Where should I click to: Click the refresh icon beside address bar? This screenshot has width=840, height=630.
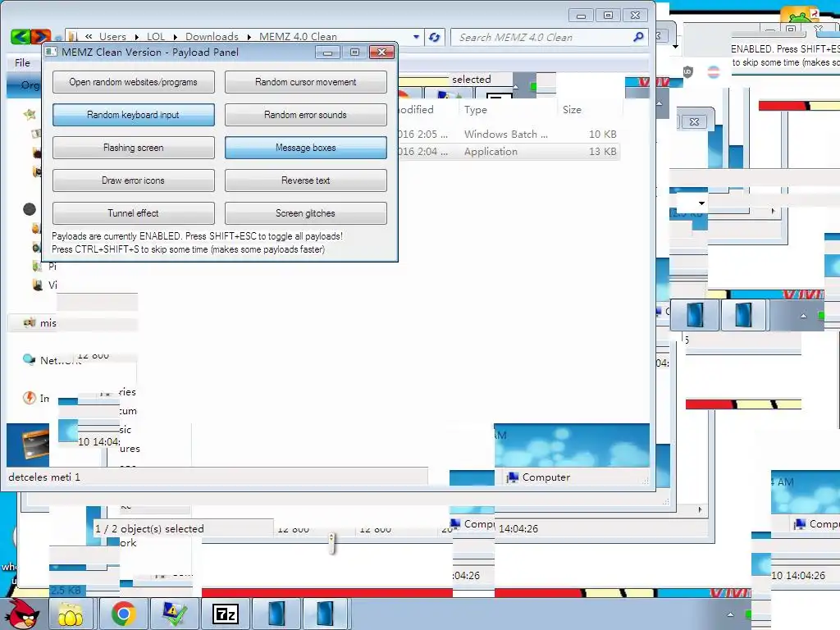(x=435, y=37)
